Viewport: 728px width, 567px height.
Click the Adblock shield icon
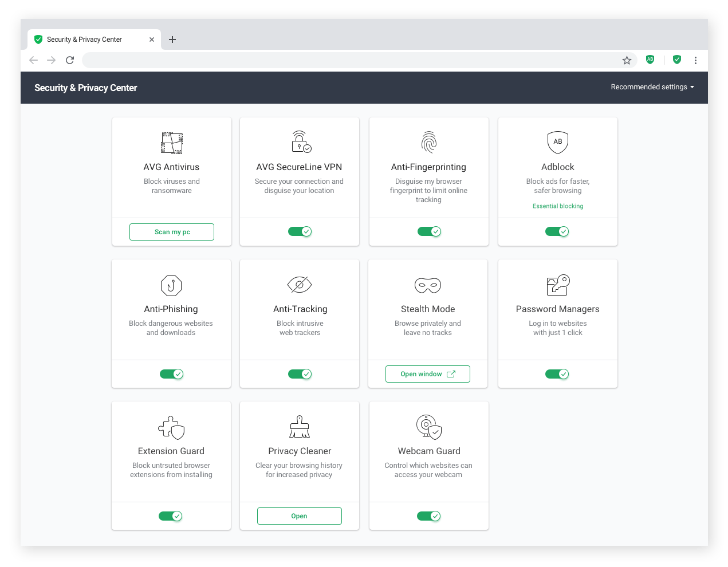tap(557, 142)
